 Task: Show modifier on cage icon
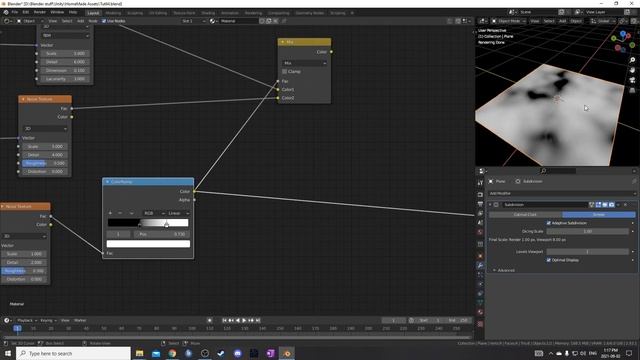tap(591, 204)
